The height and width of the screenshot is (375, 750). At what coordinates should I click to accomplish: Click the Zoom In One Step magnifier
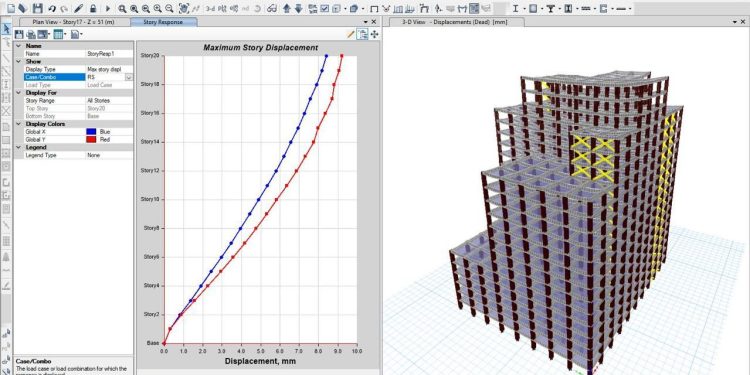(x=157, y=9)
